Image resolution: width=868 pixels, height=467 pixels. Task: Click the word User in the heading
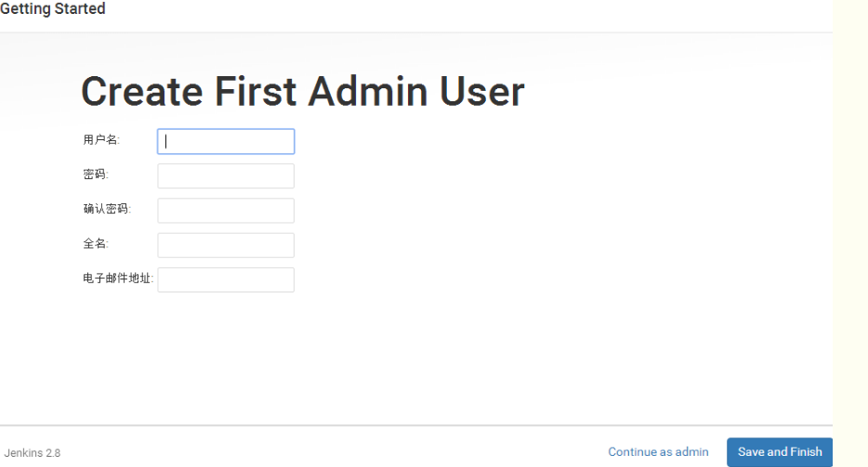pos(480,92)
